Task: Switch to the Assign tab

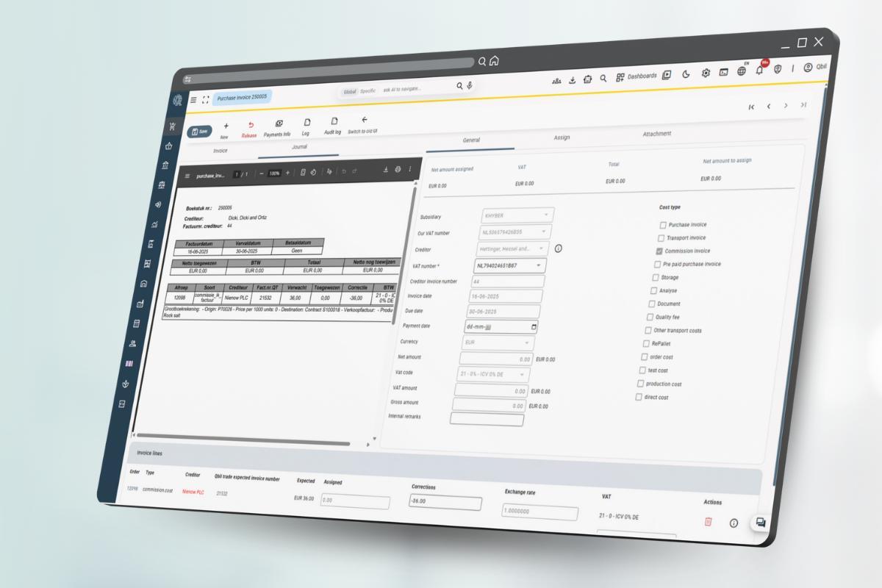Action: [x=562, y=137]
